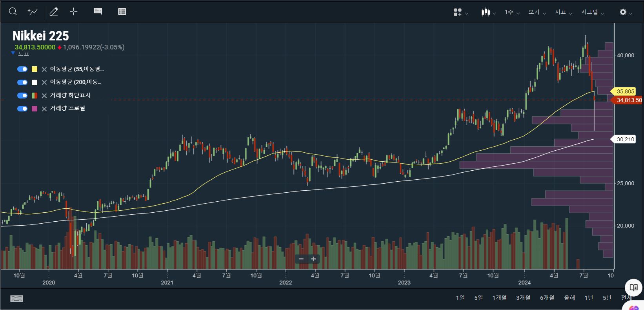Screen dimensions: 644x310
Task: Click the search magnifier icon
Action: tap(13, 12)
